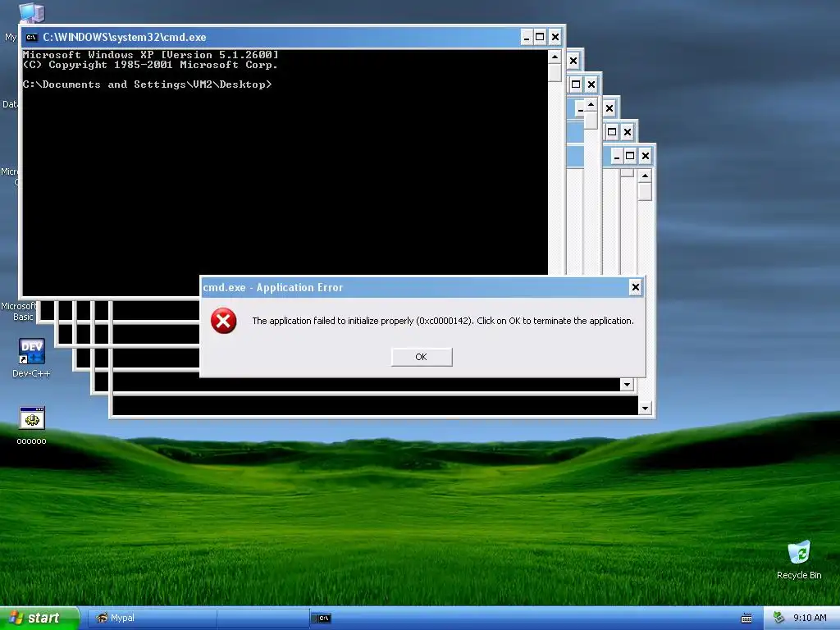This screenshot has height=630, width=840.
Task: Click the 9:10 AM taskbar clock
Action: 810,618
